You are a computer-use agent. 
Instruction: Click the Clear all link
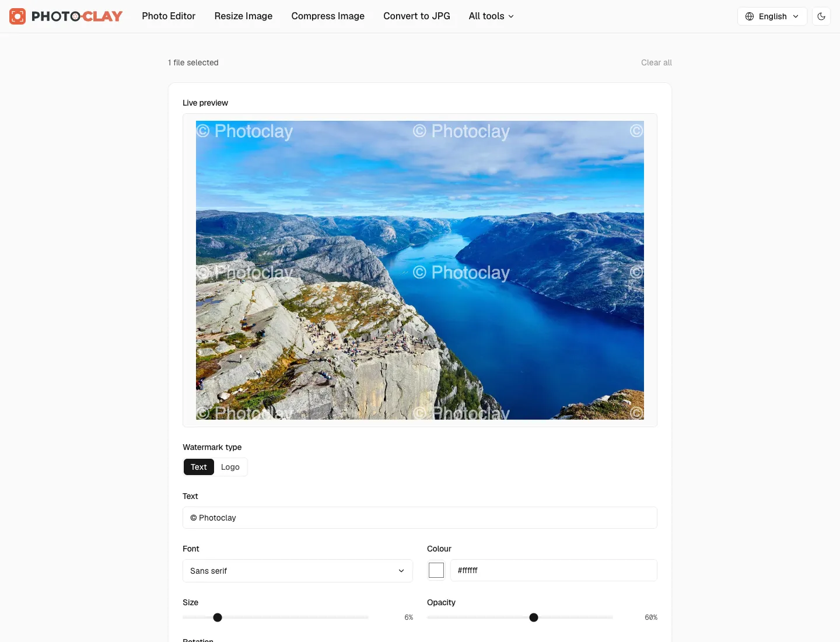click(x=656, y=62)
